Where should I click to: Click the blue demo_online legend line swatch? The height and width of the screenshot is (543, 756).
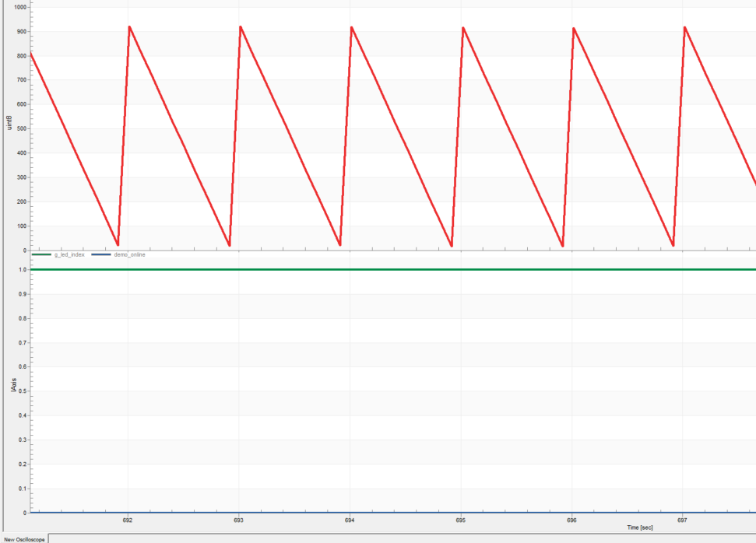pyautogui.click(x=101, y=254)
